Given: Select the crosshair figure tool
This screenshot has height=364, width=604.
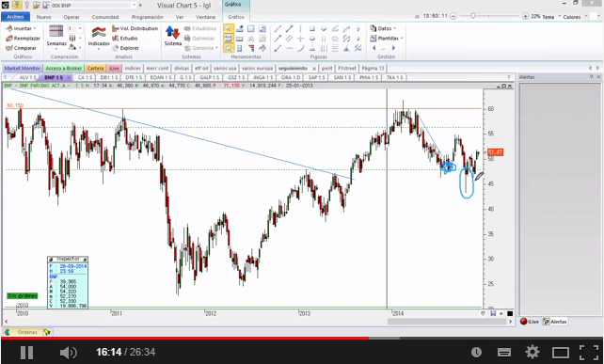Looking at the screenshot, I should pyautogui.click(x=300, y=39).
